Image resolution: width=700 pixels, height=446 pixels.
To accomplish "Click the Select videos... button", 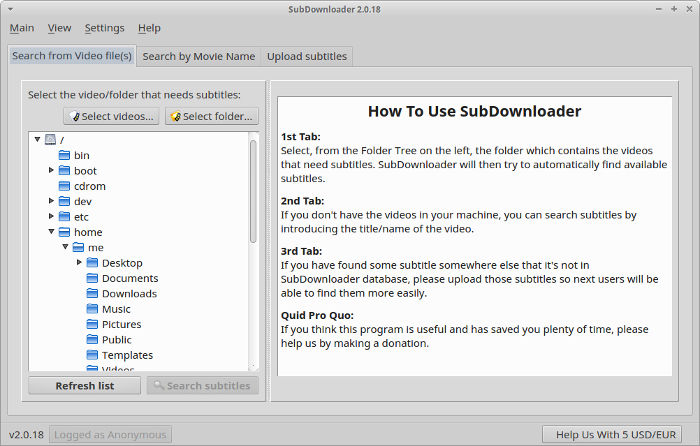I will pos(112,117).
